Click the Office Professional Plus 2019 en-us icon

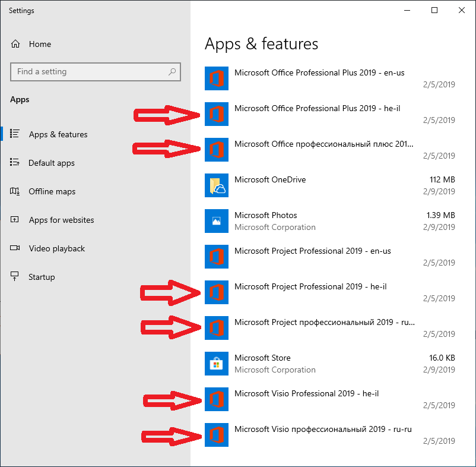(217, 78)
